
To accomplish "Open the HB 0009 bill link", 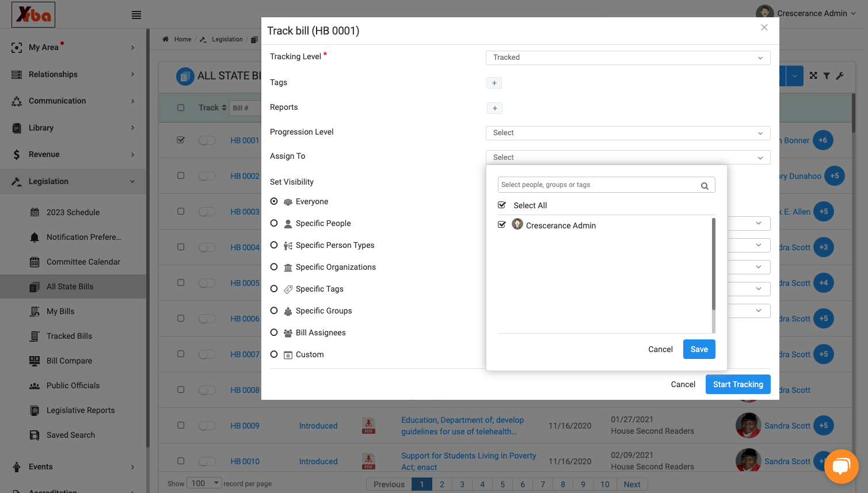I will tap(245, 426).
